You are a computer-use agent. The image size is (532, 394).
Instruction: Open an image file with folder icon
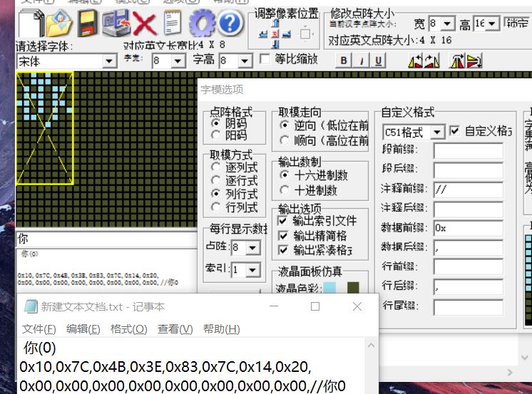click(x=59, y=23)
